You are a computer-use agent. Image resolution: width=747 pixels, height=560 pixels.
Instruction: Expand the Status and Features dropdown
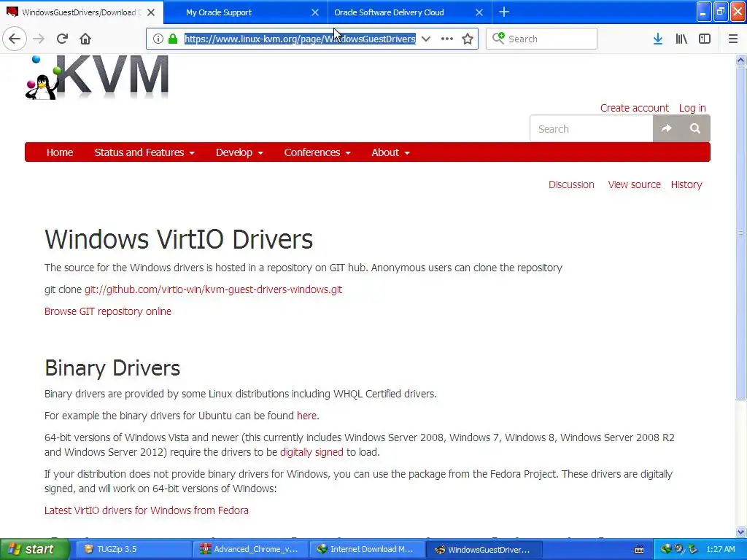tap(144, 152)
